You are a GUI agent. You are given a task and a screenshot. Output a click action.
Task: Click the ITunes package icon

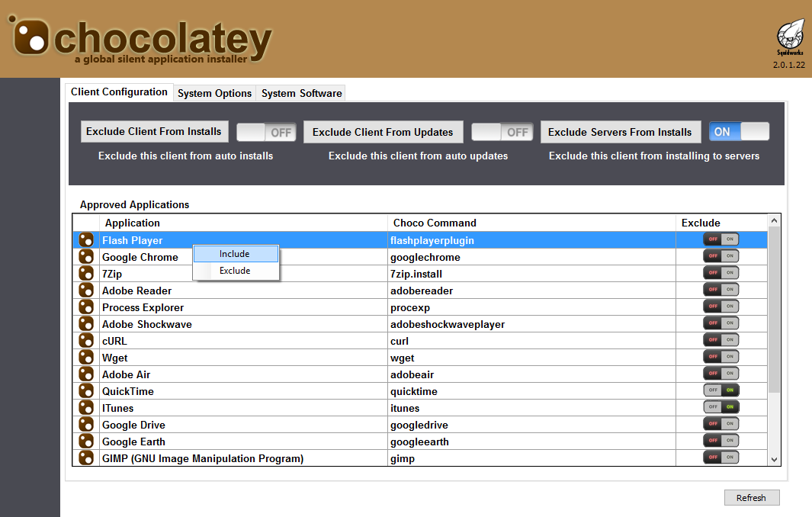pos(86,408)
